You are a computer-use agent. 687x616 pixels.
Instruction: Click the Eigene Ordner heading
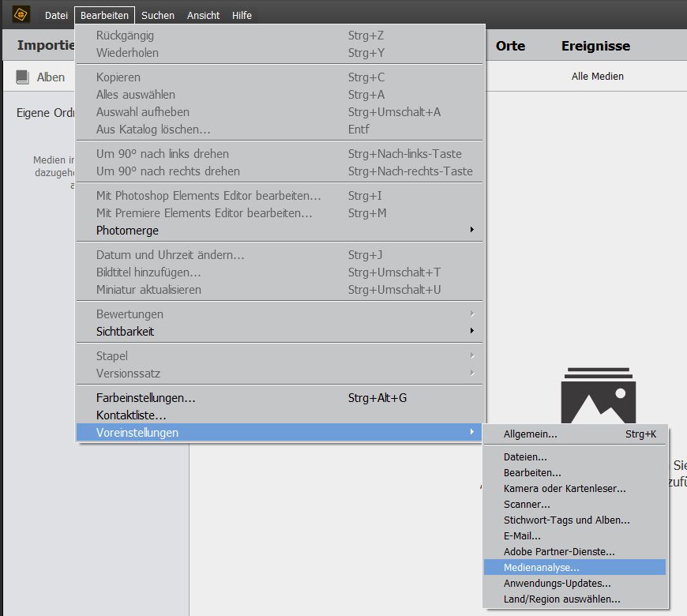[x=46, y=113]
